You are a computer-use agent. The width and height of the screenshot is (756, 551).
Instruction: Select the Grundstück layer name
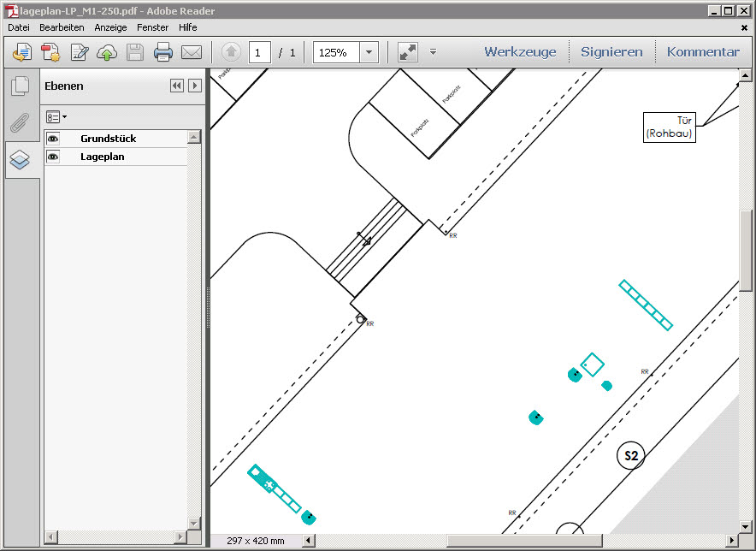coord(108,139)
